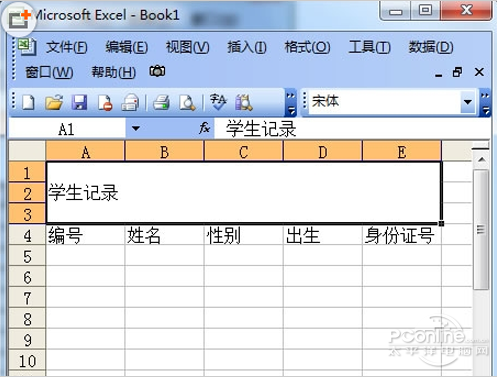Open the 帮助(H) menu

114,72
